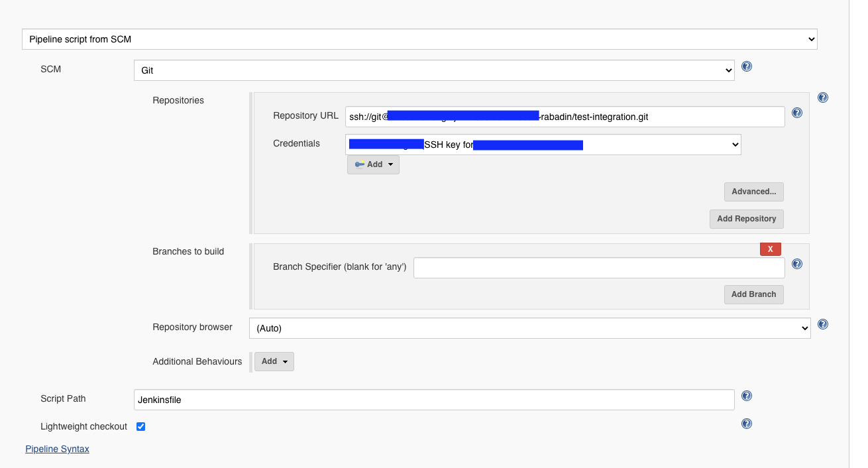Open help for Repository browser
The height and width of the screenshot is (468, 868).
[x=822, y=324]
